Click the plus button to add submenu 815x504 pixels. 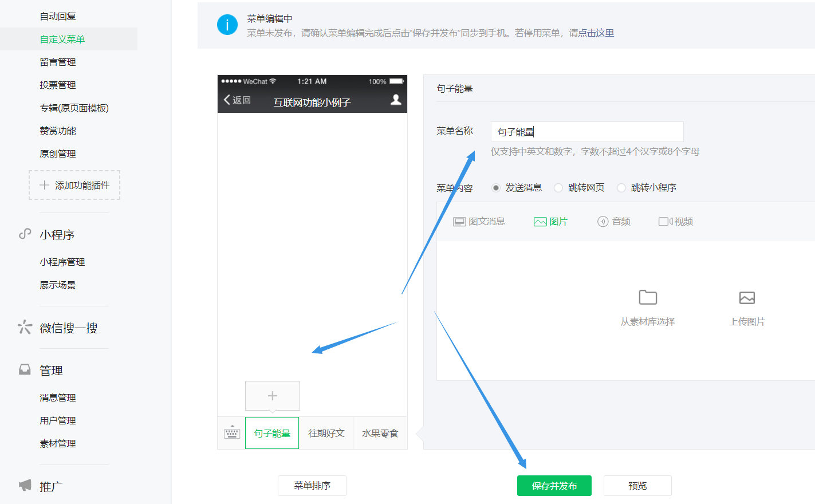point(273,396)
